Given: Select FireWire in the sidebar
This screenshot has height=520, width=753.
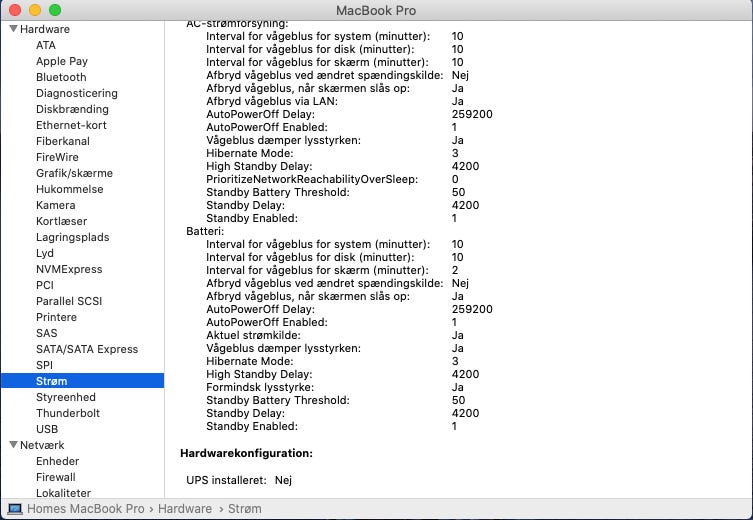Looking at the screenshot, I should 57,157.
